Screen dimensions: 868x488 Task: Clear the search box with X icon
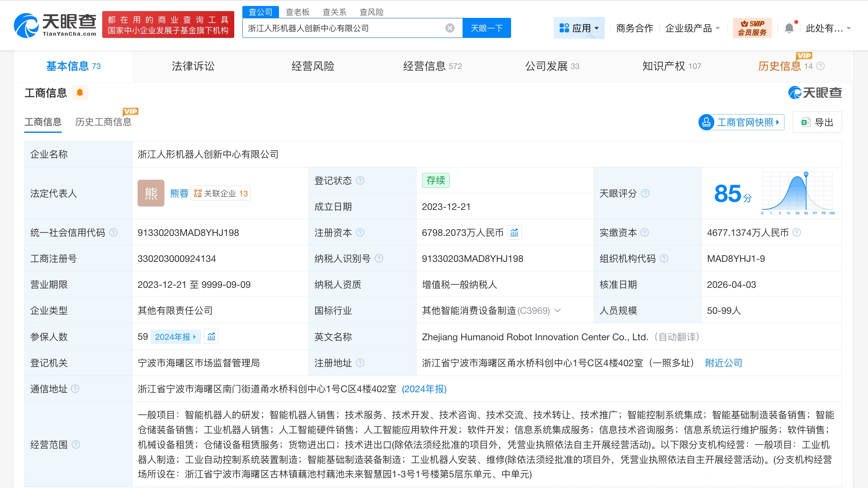450,28
